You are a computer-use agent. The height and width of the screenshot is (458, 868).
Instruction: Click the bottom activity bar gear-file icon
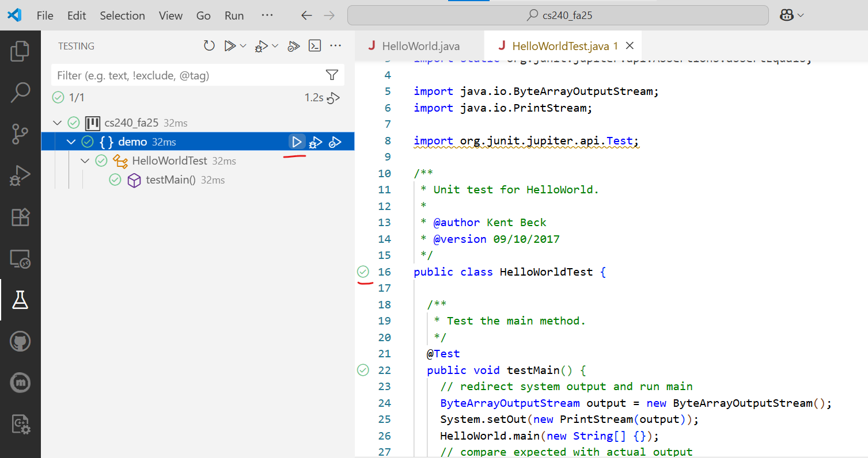coord(20,425)
